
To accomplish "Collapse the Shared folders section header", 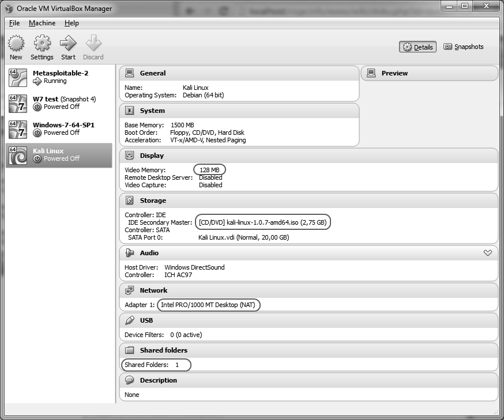I will [163, 350].
